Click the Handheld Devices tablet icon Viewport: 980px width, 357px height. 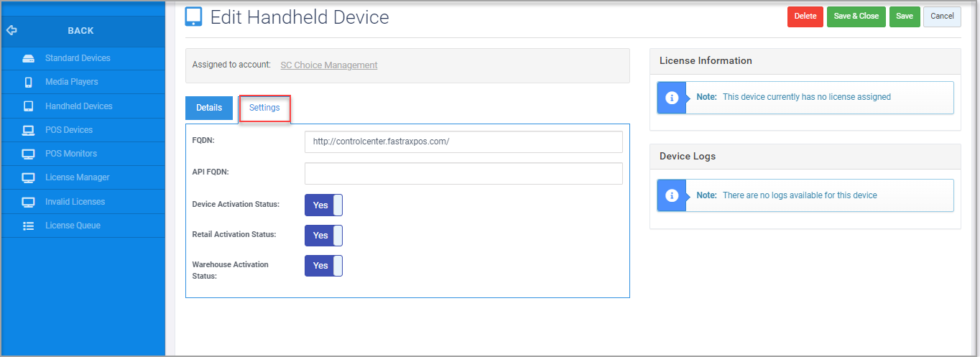coord(29,106)
